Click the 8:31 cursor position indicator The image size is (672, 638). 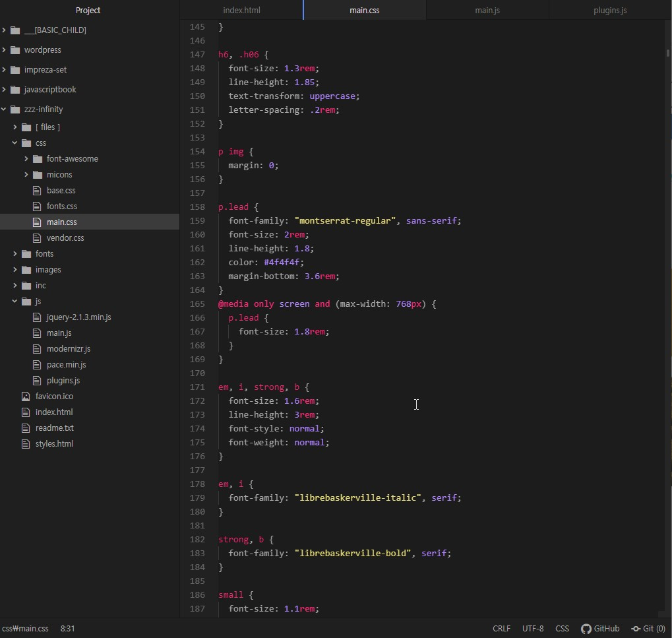67,629
